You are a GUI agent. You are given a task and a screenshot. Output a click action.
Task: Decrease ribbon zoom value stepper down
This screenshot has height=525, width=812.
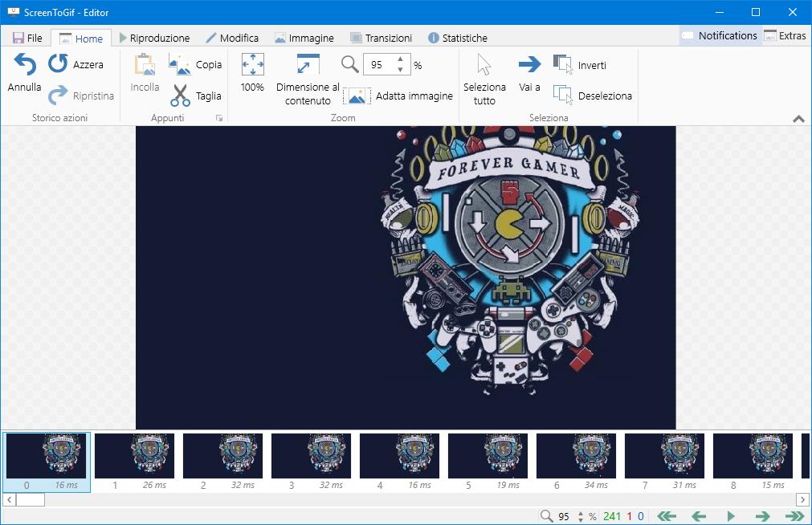pos(400,69)
